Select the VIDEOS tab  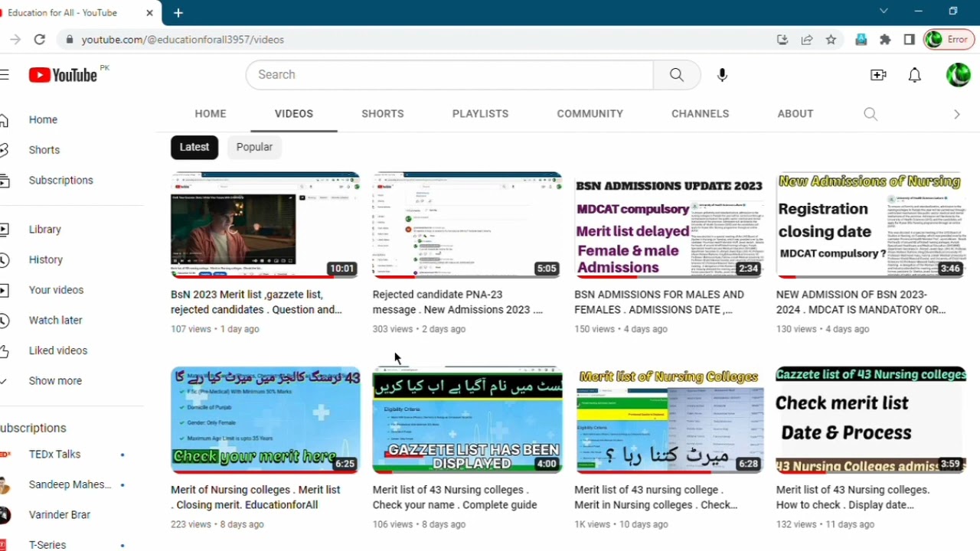294,113
